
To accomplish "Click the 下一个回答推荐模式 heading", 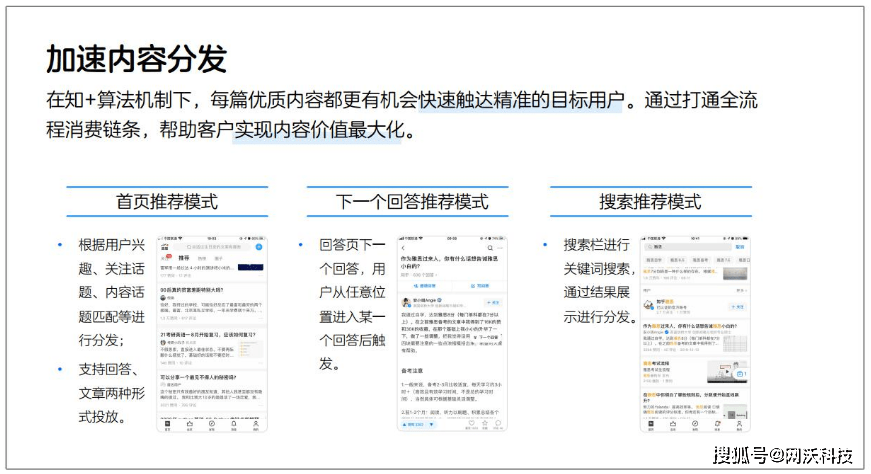I will click(412, 202).
